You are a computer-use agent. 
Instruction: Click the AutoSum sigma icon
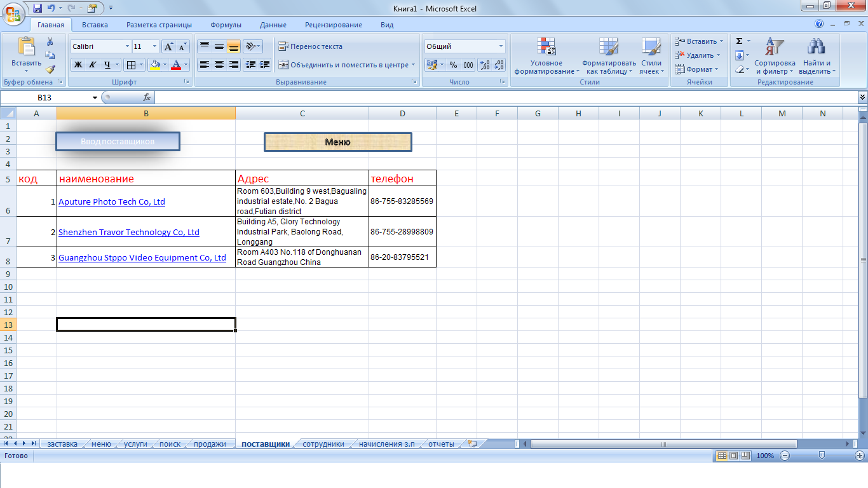click(x=739, y=41)
